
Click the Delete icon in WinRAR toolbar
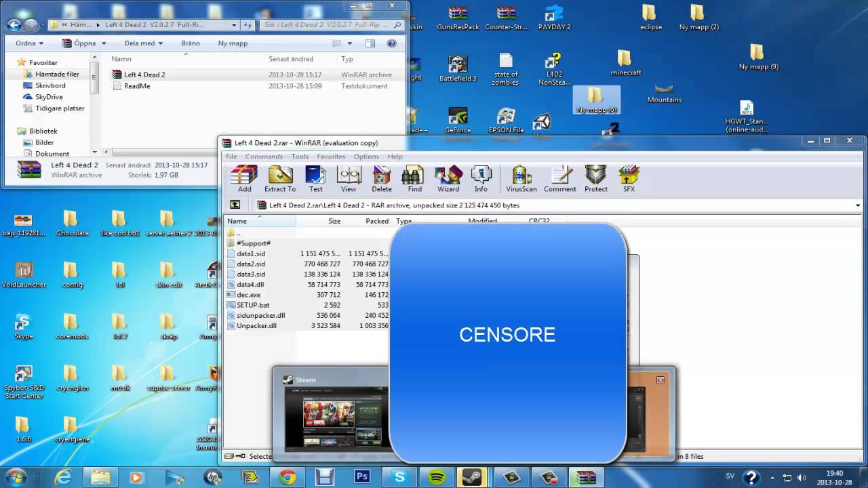coord(382,179)
